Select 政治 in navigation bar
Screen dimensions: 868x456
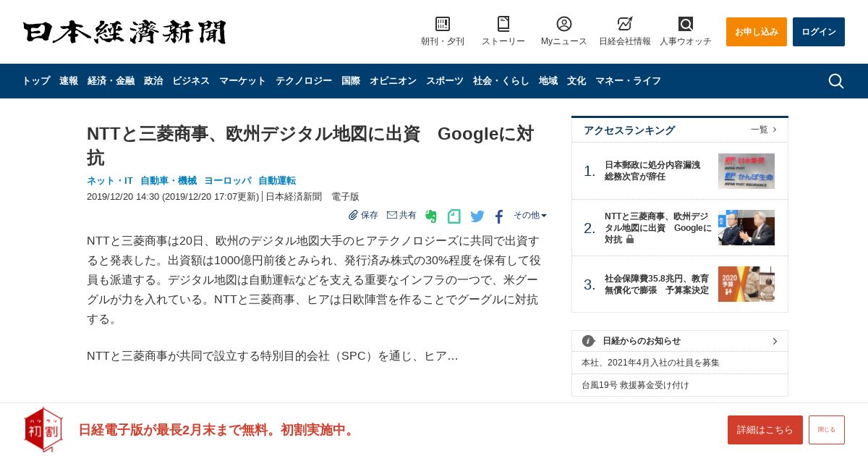[153, 81]
